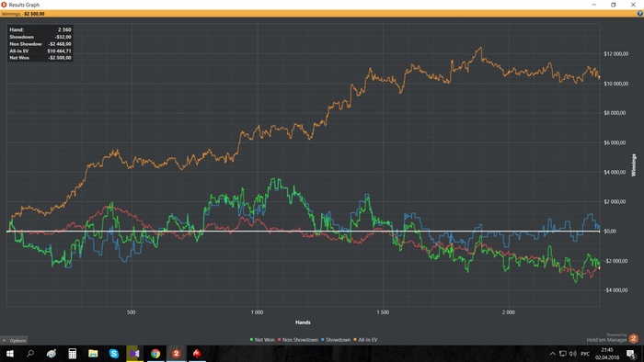Viewport: 644px width, 362px height.
Task: Click the Winnings: -$2 500,00 header text
Action: click(23, 14)
